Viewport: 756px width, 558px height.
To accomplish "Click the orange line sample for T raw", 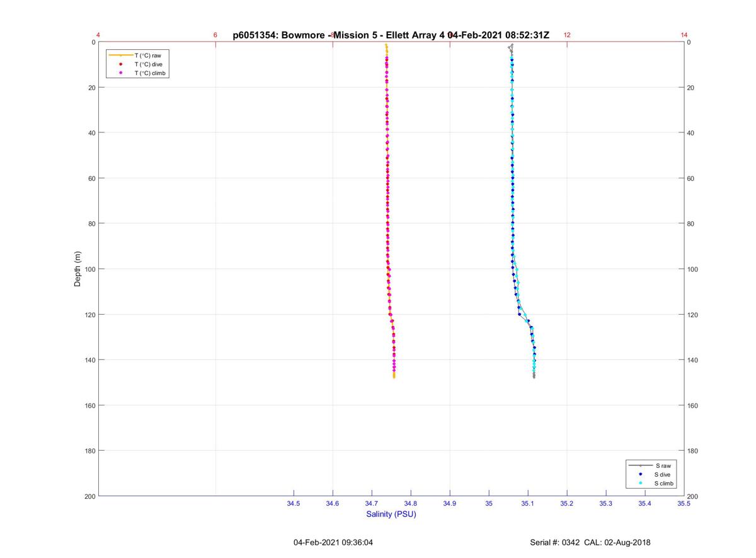I will pos(120,55).
